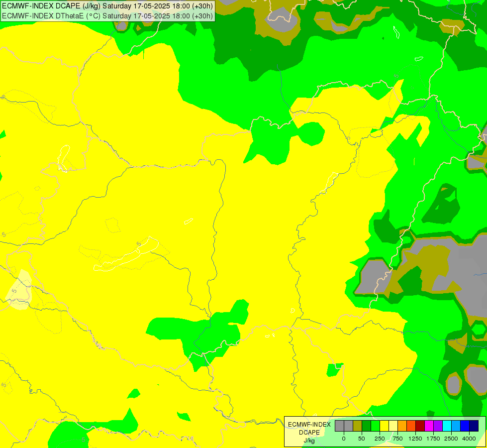Select the pure blue legend swatch
The width and height of the screenshot is (487, 448).
(465, 426)
